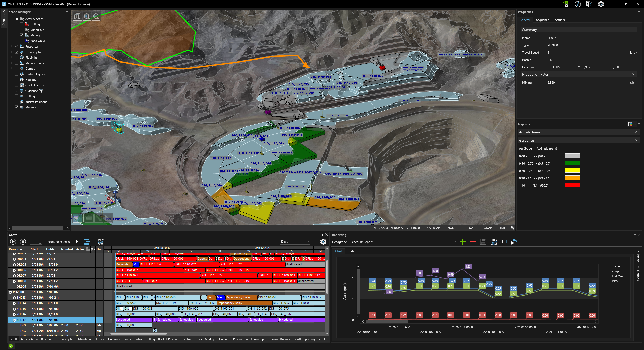Image resolution: width=644 pixels, height=350 pixels.
Task: Click the red minus remove report icon
Action: 473,242
